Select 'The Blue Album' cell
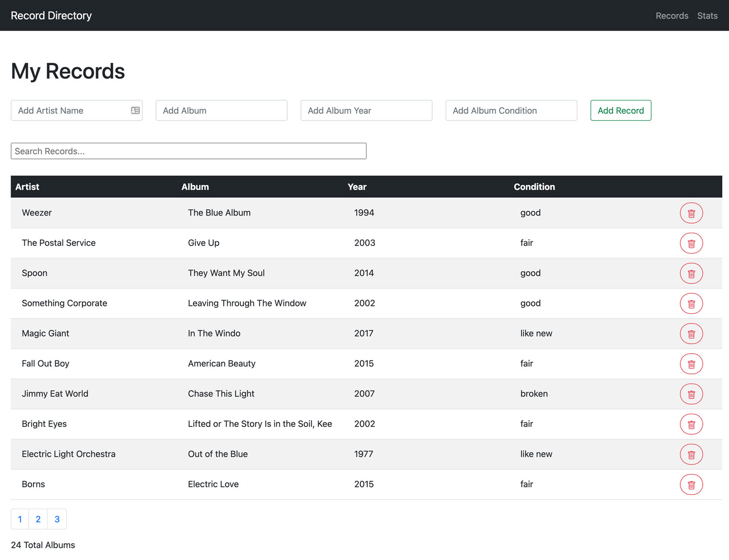The width and height of the screenshot is (729, 560). click(x=219, y=213)
